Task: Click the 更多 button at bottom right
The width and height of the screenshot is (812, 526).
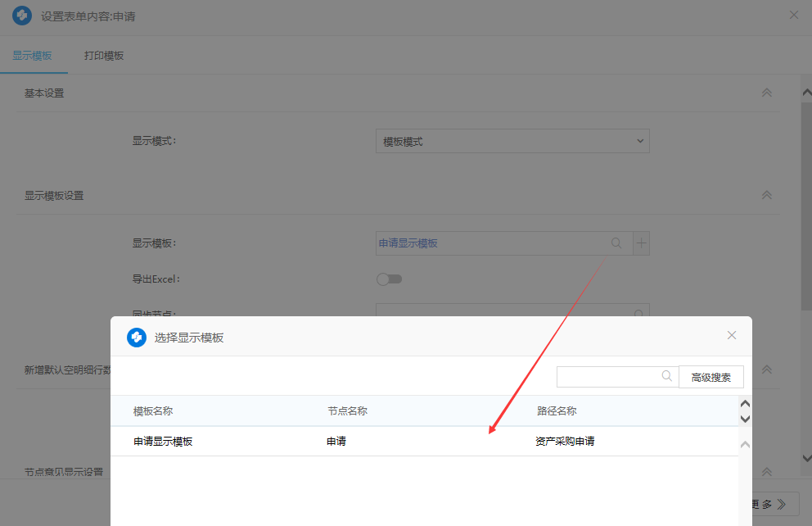Action: [x=771, y=505]
